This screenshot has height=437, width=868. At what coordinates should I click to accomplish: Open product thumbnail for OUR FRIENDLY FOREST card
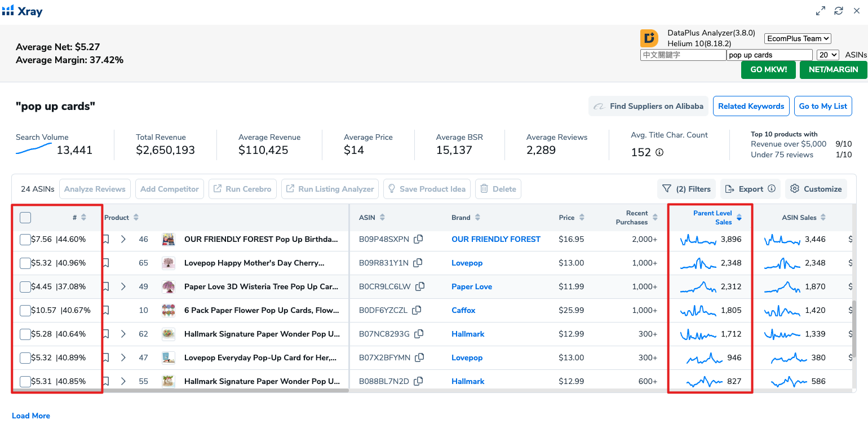coord(168,239)
